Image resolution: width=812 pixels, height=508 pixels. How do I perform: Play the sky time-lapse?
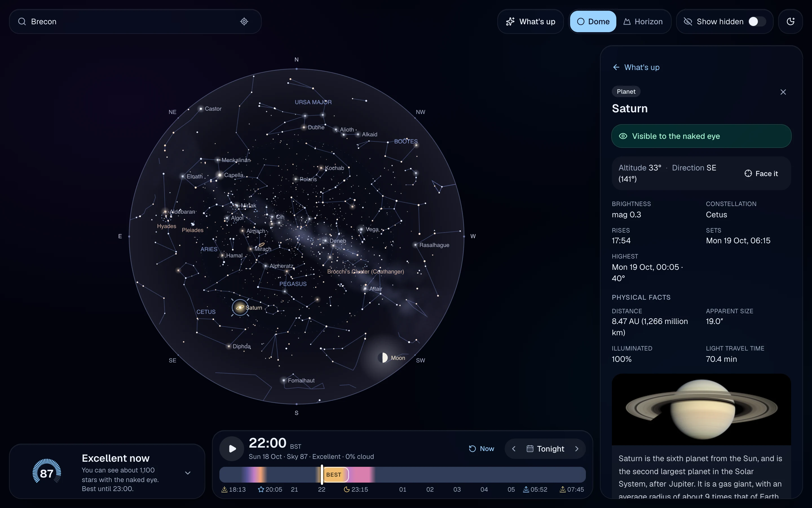[x=231, y=448]
